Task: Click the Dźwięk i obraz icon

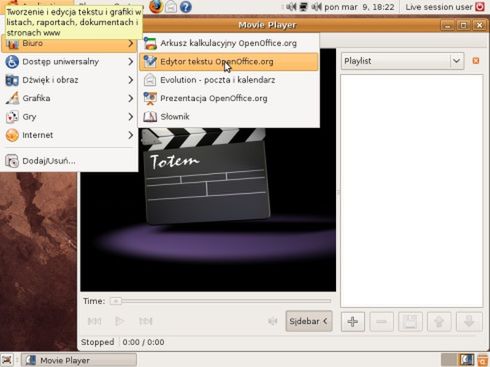Action: (x=12, y=80)
